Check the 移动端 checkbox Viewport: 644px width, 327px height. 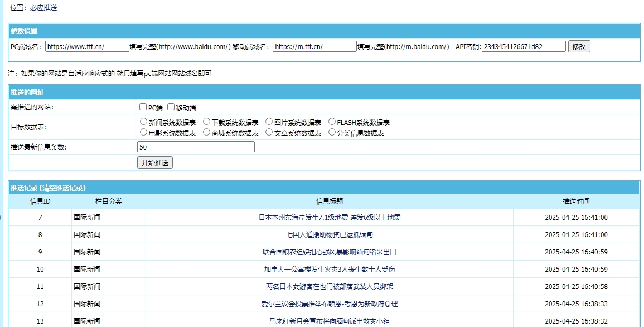point(171,107)
